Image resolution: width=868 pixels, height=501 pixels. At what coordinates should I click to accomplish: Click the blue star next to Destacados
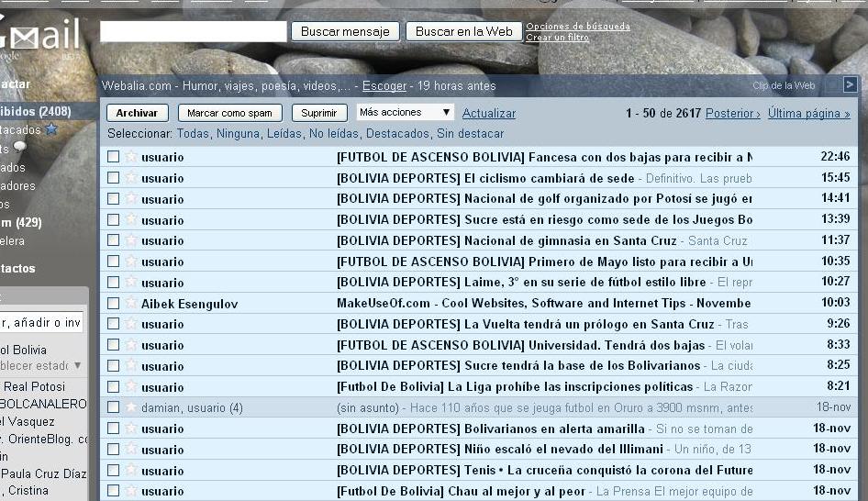click(x=51, y=129)
